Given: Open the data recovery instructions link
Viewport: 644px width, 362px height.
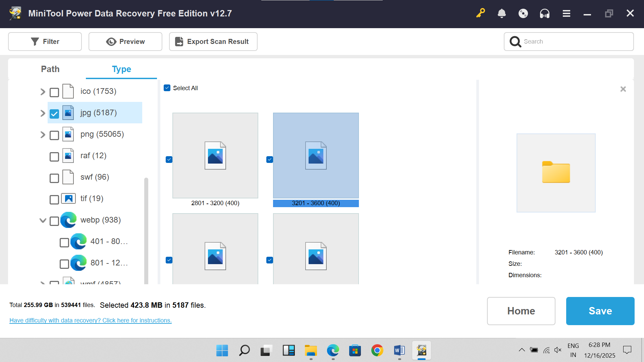Looking at the screenshot, I should click(91, 320).
